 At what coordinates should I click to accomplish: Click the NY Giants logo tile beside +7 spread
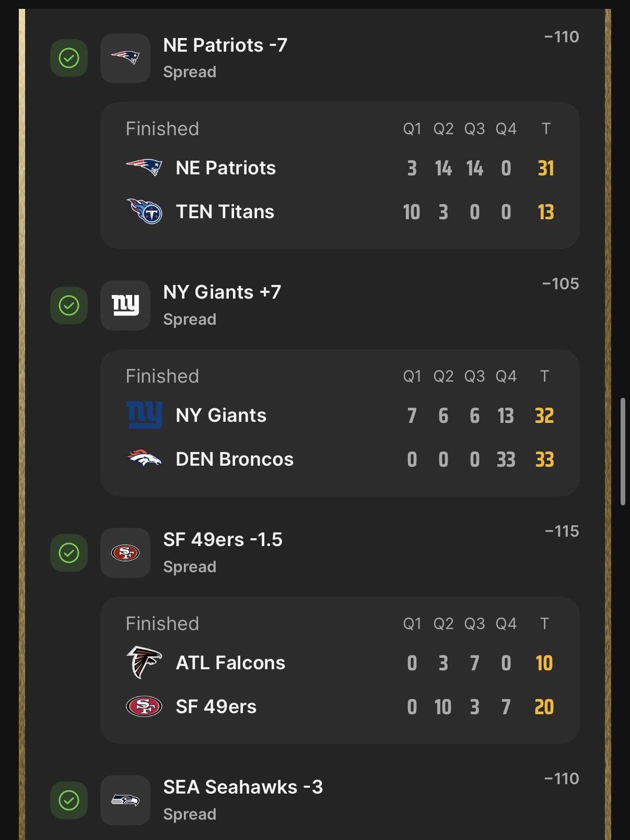pos(125,305)
